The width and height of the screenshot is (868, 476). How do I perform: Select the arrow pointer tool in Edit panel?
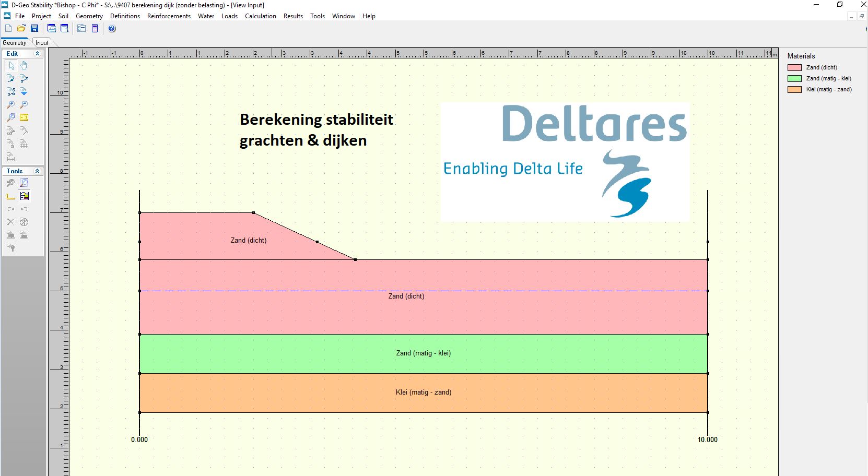[11, 66]
